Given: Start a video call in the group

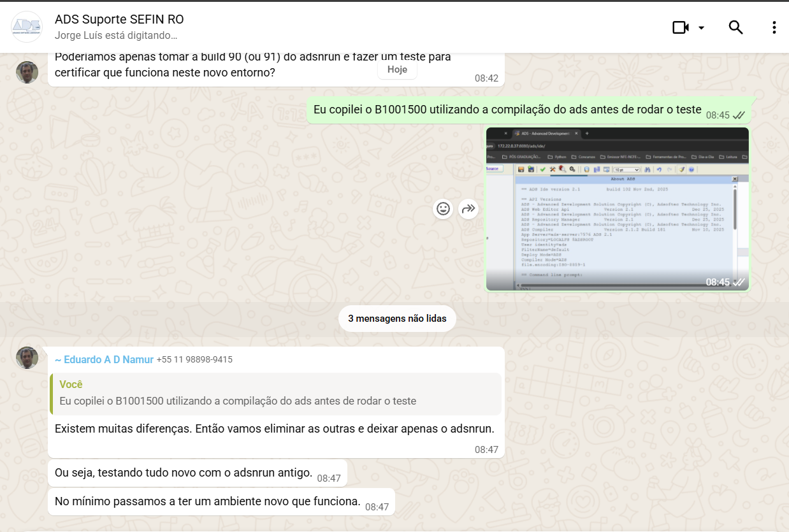Looking at the screenshot, I should coord(680,27).
